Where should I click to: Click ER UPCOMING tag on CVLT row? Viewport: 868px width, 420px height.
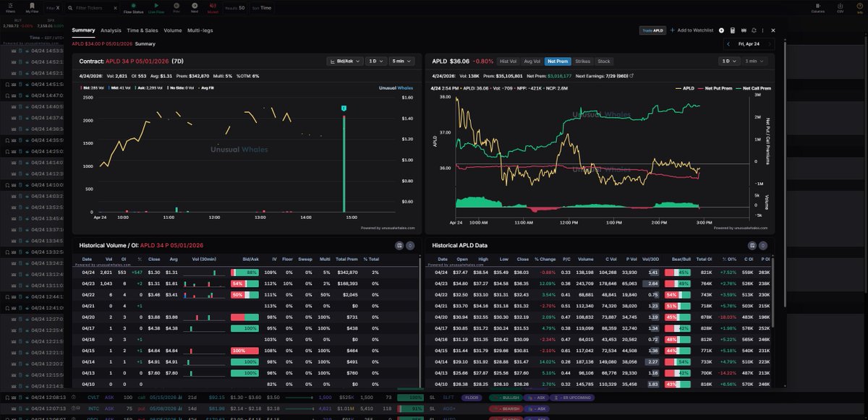point(571,398)
